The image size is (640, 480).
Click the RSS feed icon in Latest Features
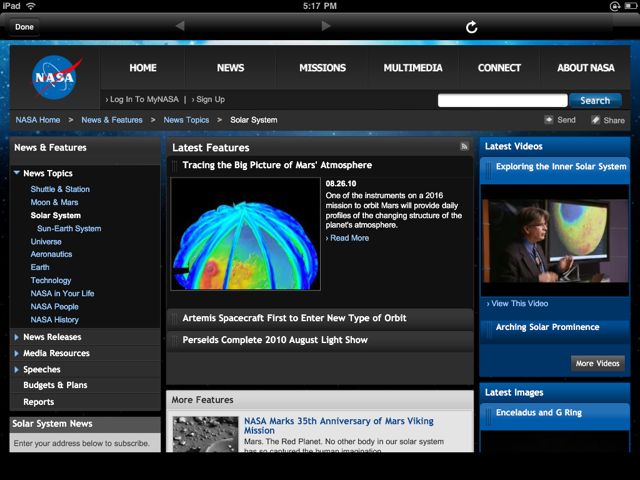(x=464, y=147)
